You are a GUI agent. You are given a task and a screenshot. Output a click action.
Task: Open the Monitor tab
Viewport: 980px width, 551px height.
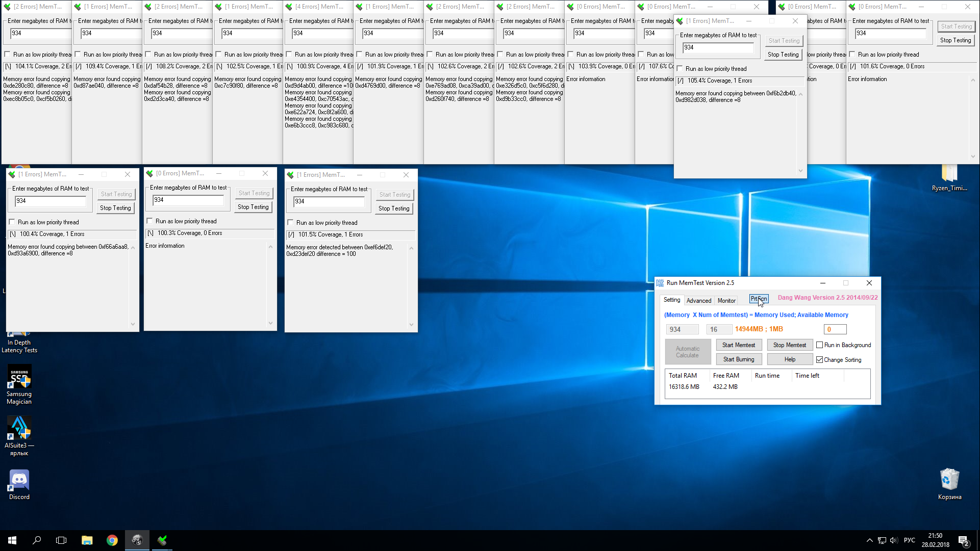[726, 301]
